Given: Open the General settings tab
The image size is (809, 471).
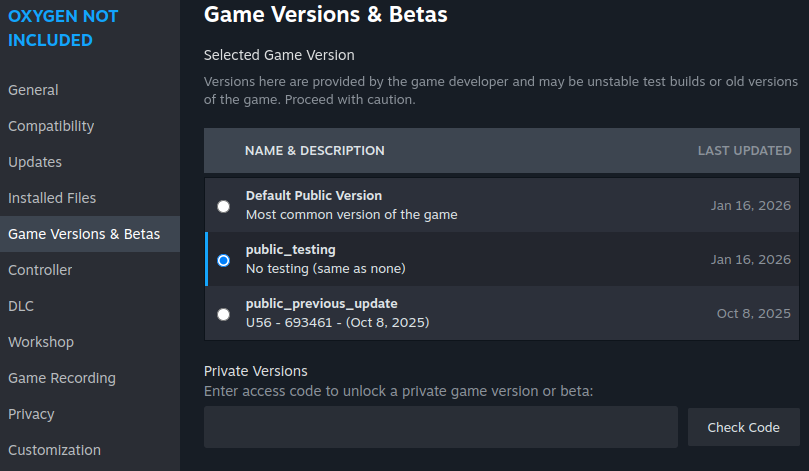Looking at the screenshot, I should tap(90, 90).
